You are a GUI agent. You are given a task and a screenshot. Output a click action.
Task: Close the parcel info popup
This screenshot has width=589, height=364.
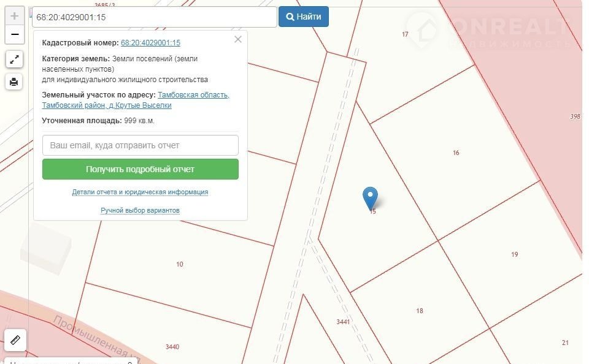pyautogui.click(x=238, y=40)
